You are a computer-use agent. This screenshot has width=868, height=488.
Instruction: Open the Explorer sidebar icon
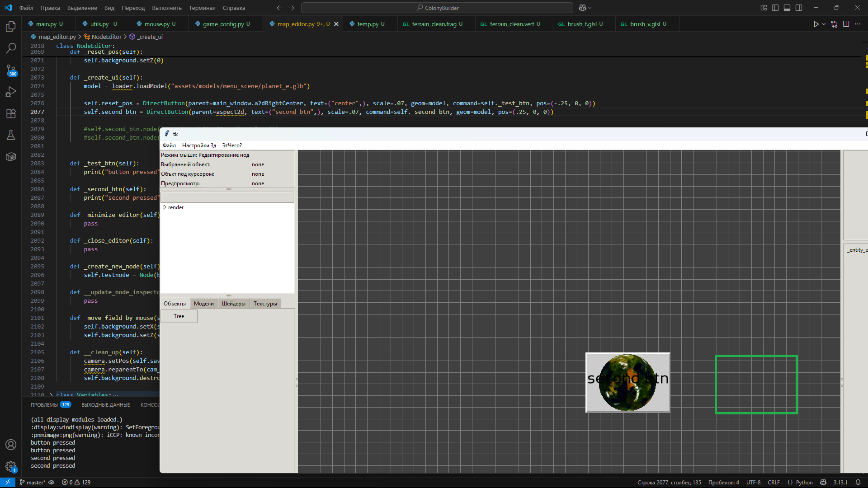coord(11,27)
